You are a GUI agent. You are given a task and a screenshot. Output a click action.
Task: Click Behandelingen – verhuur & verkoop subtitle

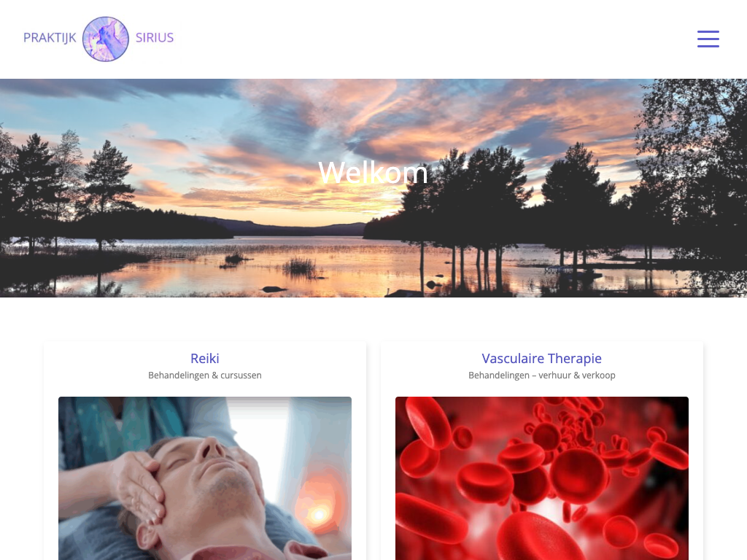[x=542, y=376]
